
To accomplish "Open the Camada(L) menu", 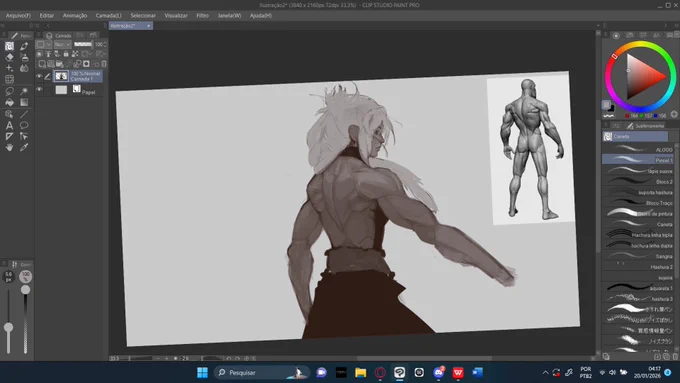I will coord(108,16).
